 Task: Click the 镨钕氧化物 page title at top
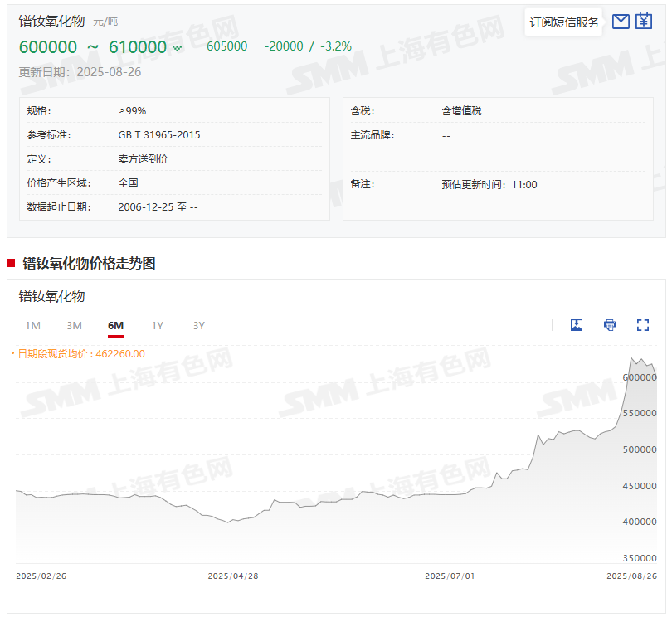[51, 21]
